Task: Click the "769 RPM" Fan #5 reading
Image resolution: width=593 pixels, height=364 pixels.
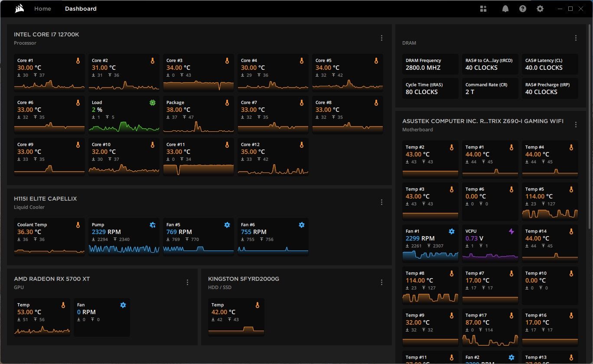Action: pyautogui.click(x=179, y=232)
